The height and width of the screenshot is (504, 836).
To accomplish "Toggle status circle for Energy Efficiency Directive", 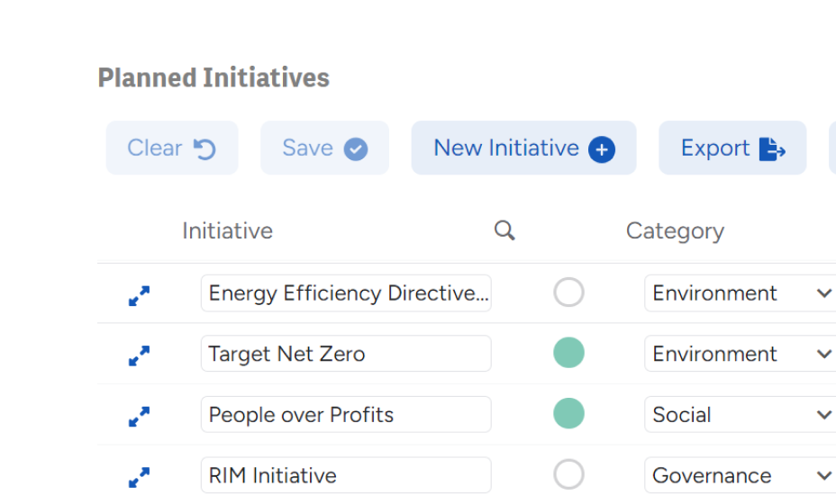I will pyautogui.click(x=568, y=292).
